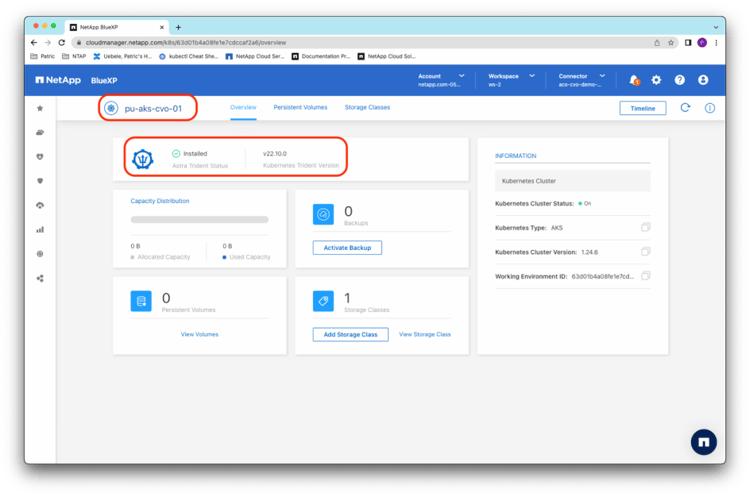Click the information circle icon beside refresh
Viewport: 750px width, 496px height.
[710, 108]
